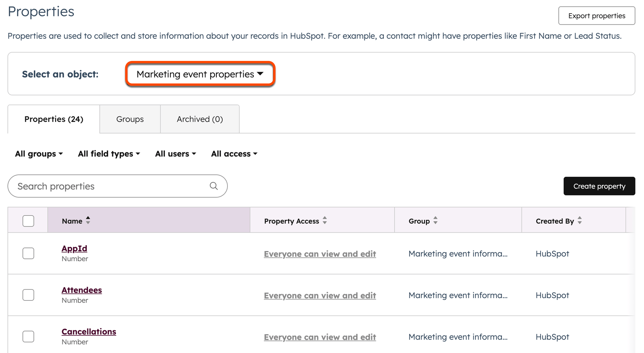Click the Create property button
Screen dimensions: 644x353
[599, 186]
